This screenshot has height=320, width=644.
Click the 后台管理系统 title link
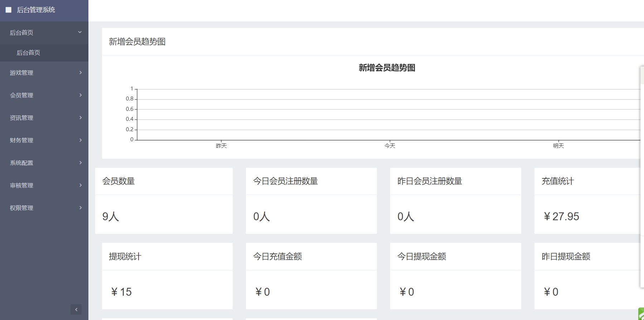tap(36, 10)
